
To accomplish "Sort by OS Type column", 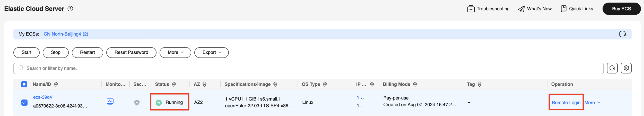I will click(x=325, y=84).
